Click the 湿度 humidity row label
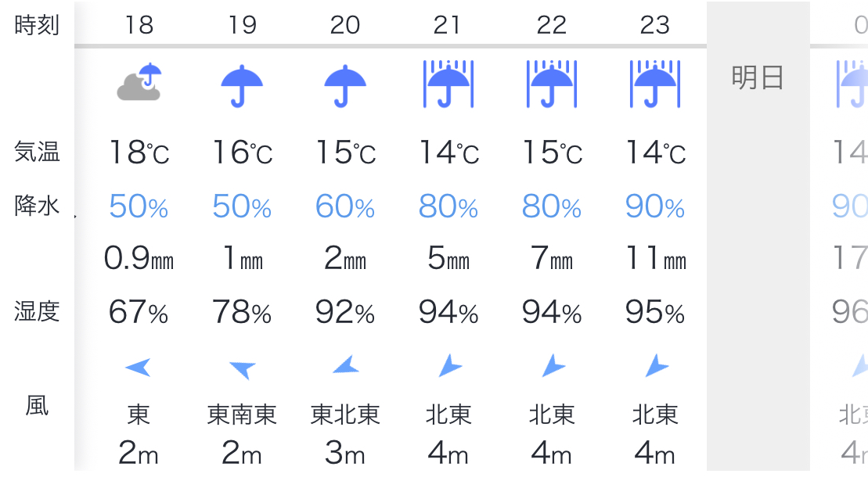Viewport: 868px width, 488px height. pyautogui.click(x=37, y=311)
